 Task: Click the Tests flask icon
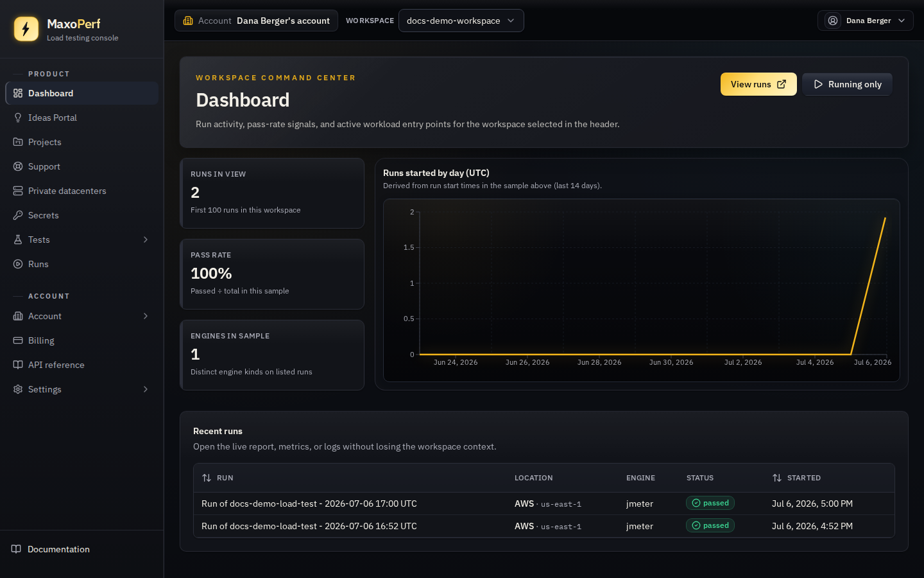[x=18, y=240]
